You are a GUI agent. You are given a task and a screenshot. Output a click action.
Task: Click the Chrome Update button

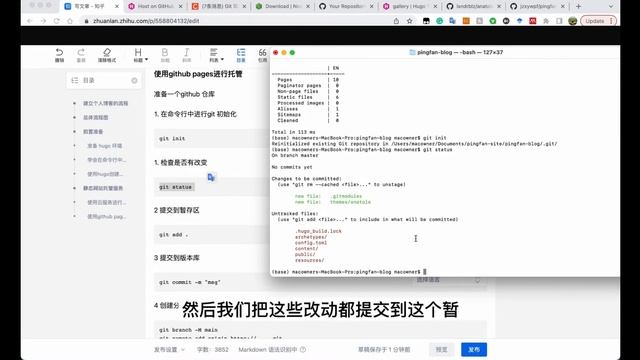pos(598,21)
